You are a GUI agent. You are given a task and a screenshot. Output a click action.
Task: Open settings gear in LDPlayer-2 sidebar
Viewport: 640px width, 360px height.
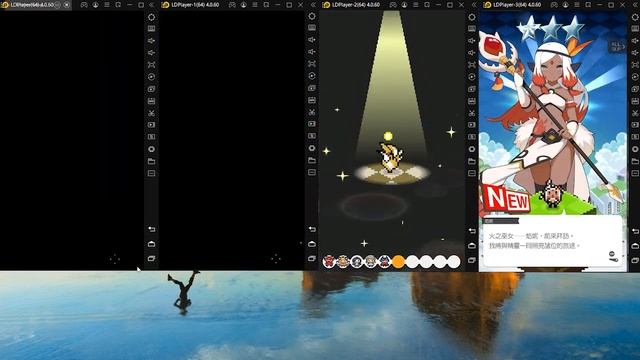pos(472,17)
